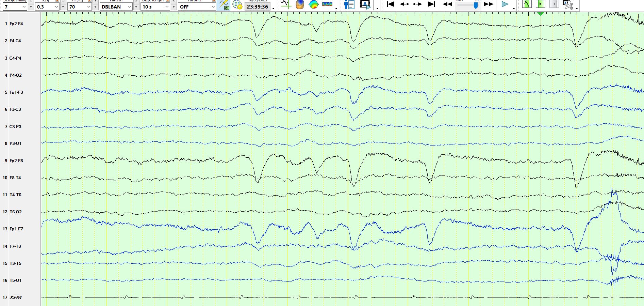The width and height of the screenshot is (644, 306).
Task: Select the Fp2-F4 channel label
Action: pos(16,24)
